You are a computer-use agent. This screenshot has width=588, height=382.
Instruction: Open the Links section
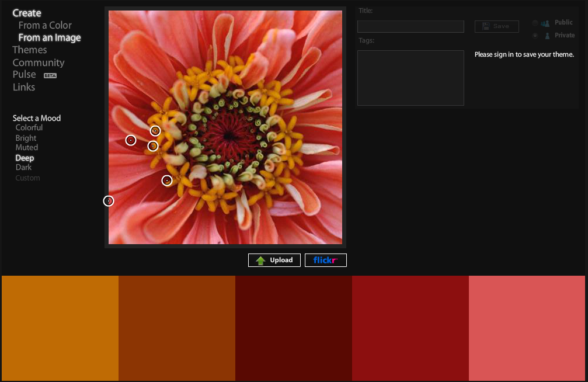coord(23,87)
